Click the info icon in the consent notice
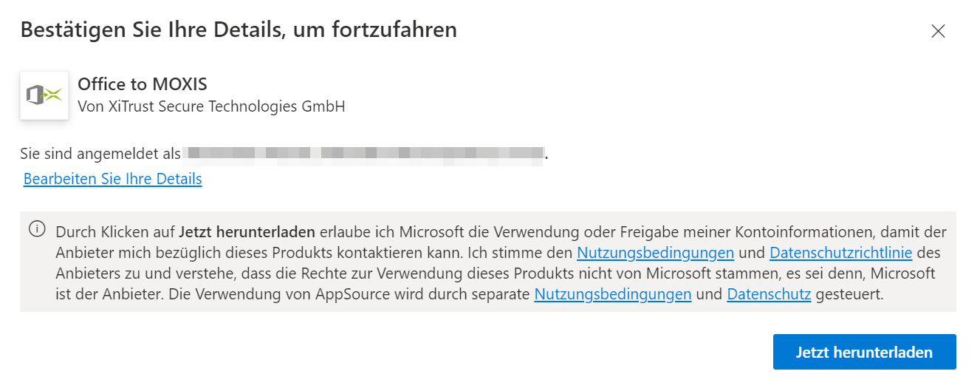The width and height of the screenshot is (980, 391). pyautogui.click(x=37, y=229)
